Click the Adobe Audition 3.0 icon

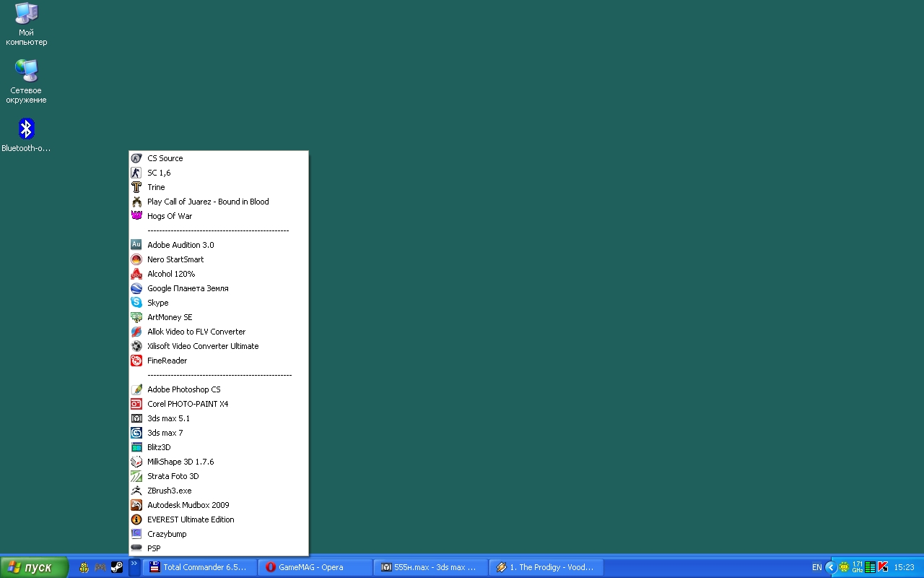click(x=136, y=245)
